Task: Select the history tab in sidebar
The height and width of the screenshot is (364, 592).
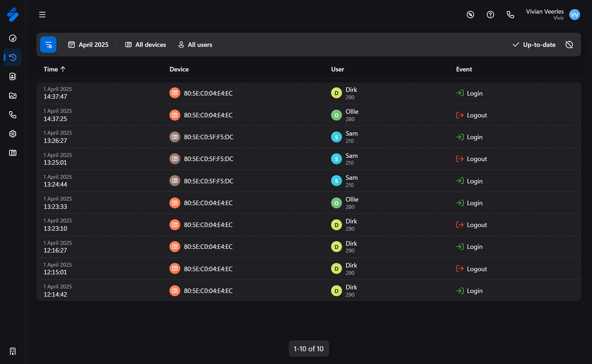Action: tap(13, 57)
